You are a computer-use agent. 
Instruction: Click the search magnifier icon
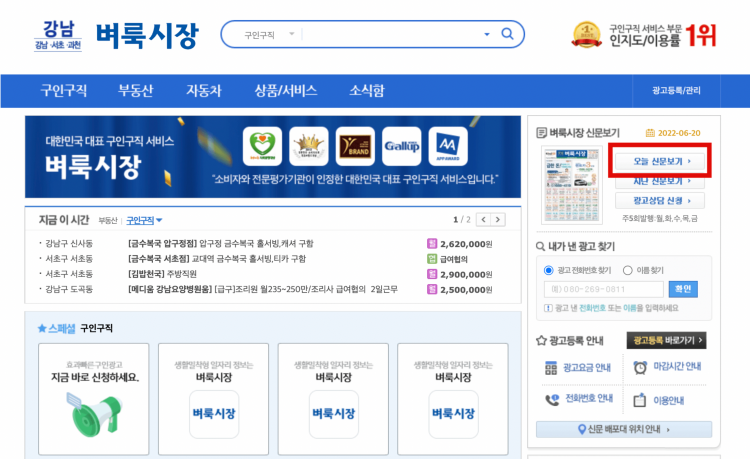pyautogui.click(x=507, y=34)
